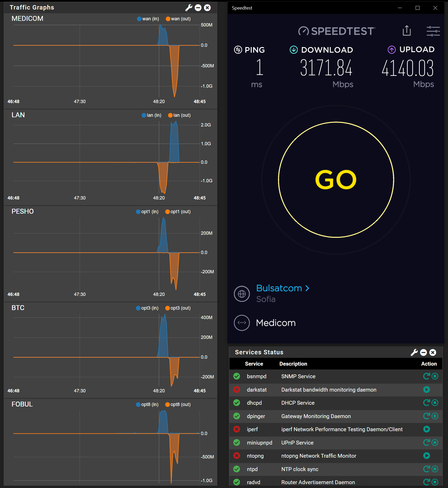Click the PESHO graph title

(x=23, y=212)
